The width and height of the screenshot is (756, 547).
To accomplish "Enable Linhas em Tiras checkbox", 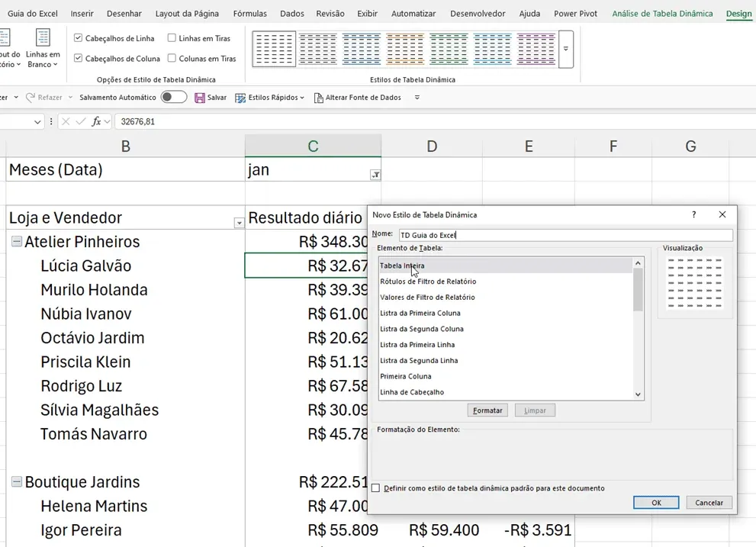I will (172, 37).
